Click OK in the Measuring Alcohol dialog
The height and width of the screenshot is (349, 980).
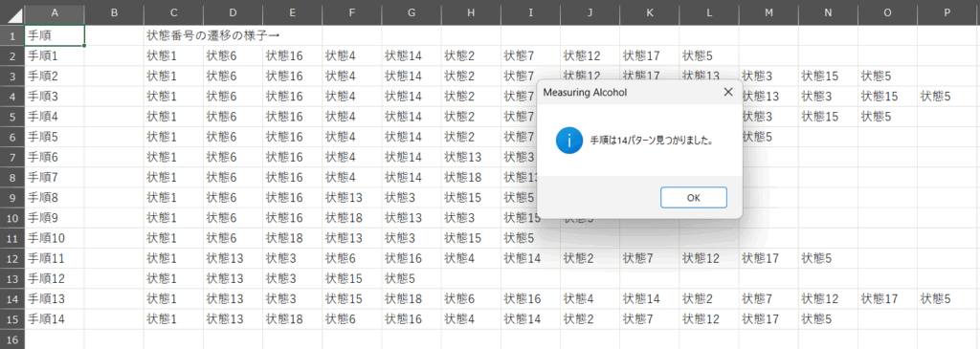point(693,197)
